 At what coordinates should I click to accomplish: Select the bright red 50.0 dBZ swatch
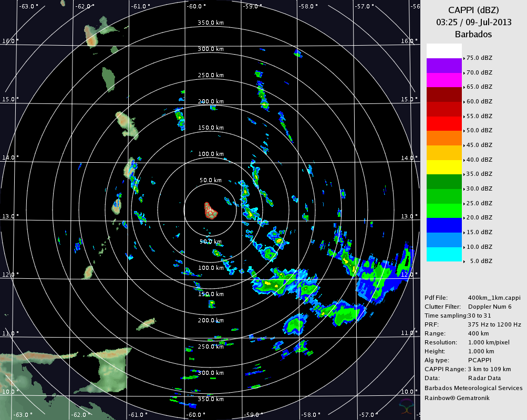444,123
